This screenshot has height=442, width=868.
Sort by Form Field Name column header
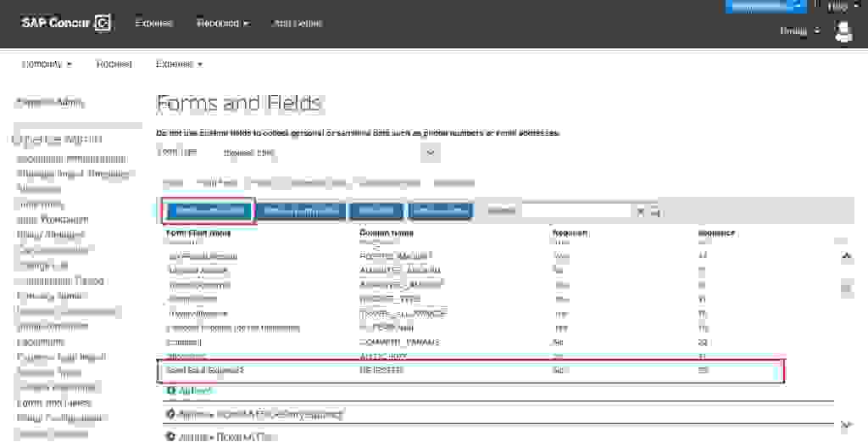point(198,233)
